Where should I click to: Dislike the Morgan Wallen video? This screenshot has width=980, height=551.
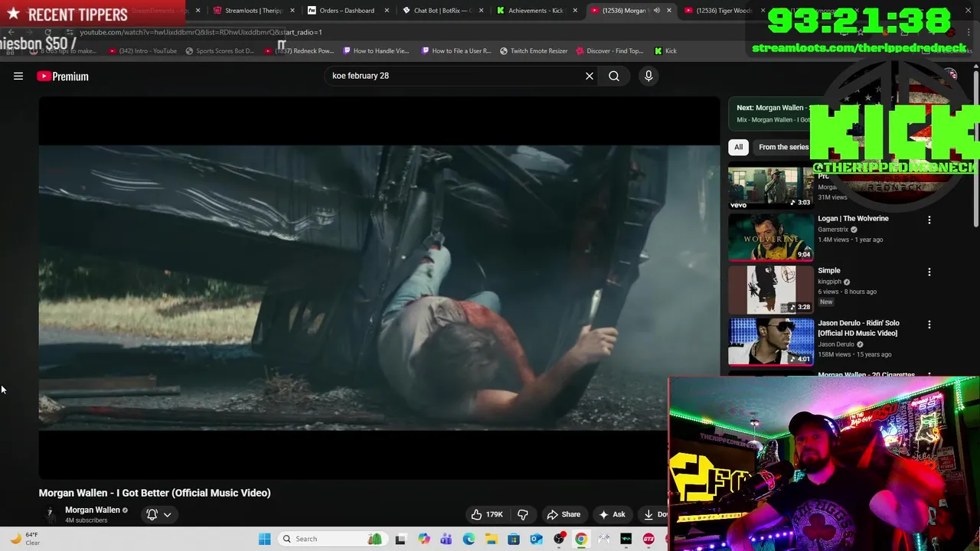(x=523, y=514)
